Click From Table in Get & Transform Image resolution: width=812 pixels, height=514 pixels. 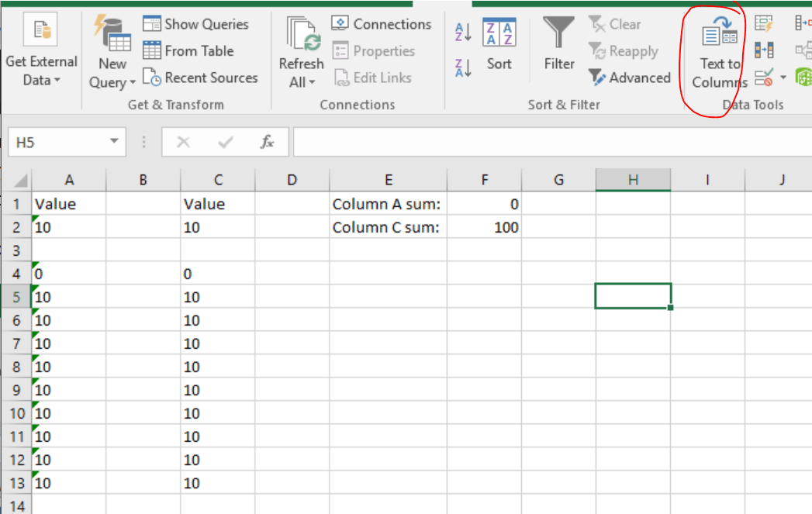188,51
